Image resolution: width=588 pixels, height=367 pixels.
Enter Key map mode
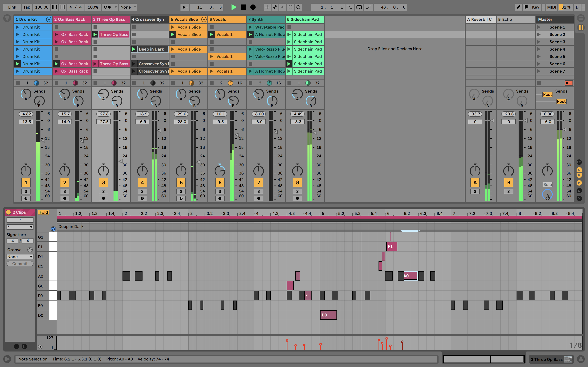tap(536, 7)
